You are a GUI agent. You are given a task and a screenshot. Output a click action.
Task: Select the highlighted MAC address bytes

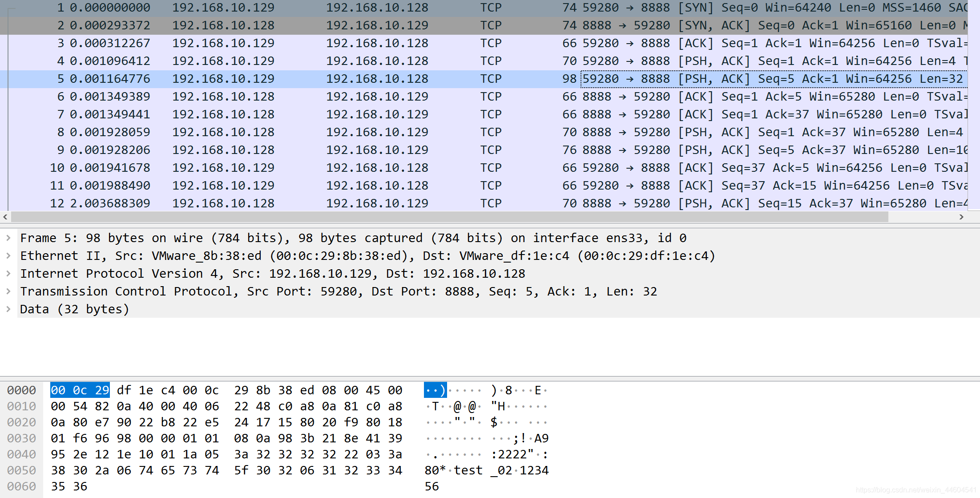pos(72,393)
